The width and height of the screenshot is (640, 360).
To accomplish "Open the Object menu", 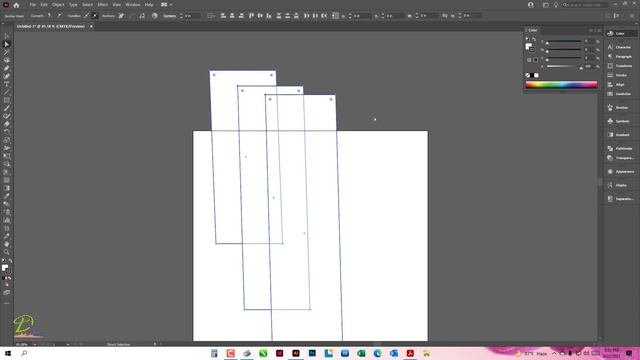I will pos(58,4).
